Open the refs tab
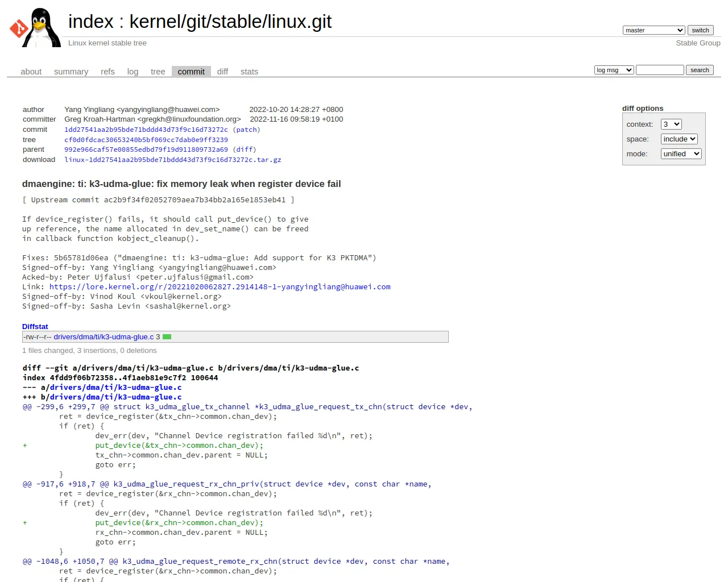The width and height of the screenshot is (728, 582). click(x=107, y=72)
